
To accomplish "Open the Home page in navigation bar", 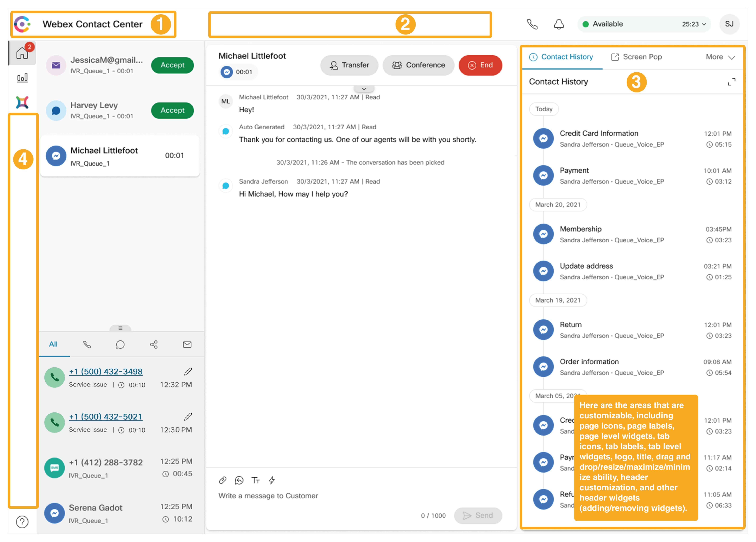I will click(x=22, y=53).
